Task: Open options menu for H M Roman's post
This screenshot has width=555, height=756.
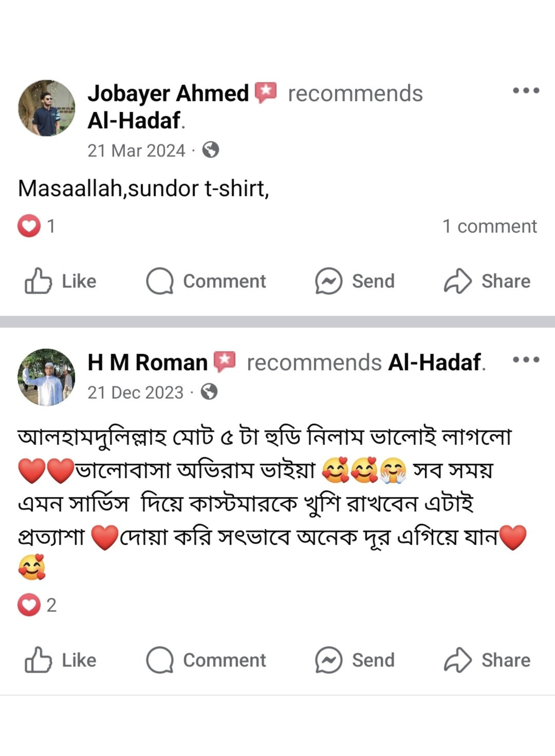Action: [526, 360]
